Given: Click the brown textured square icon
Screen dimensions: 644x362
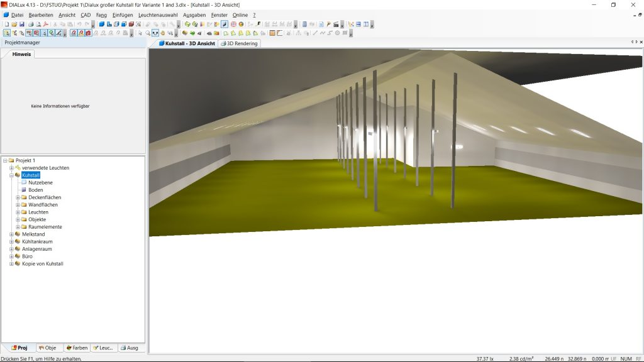Looking at the screenshot, I should (272, 33).
